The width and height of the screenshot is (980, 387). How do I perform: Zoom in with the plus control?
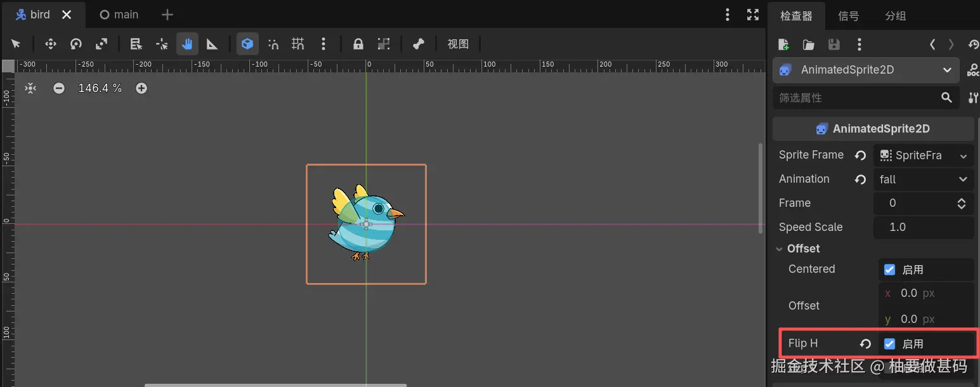(141, 88)
